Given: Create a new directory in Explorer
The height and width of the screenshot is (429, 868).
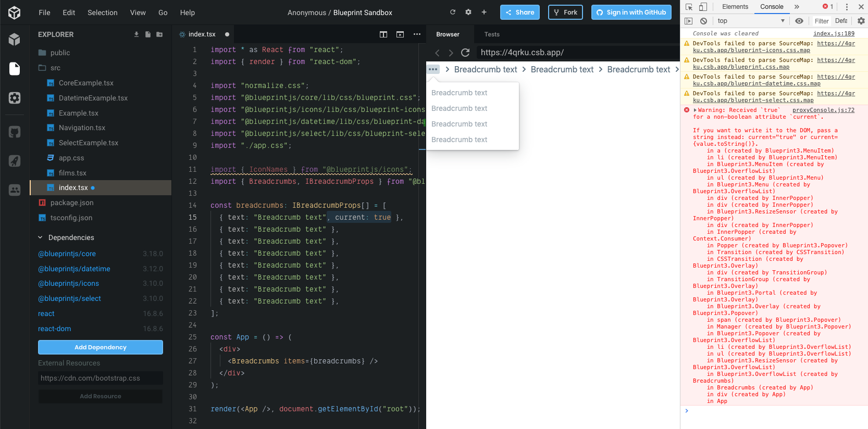Looking at the screenshot, I should point(159,34).
